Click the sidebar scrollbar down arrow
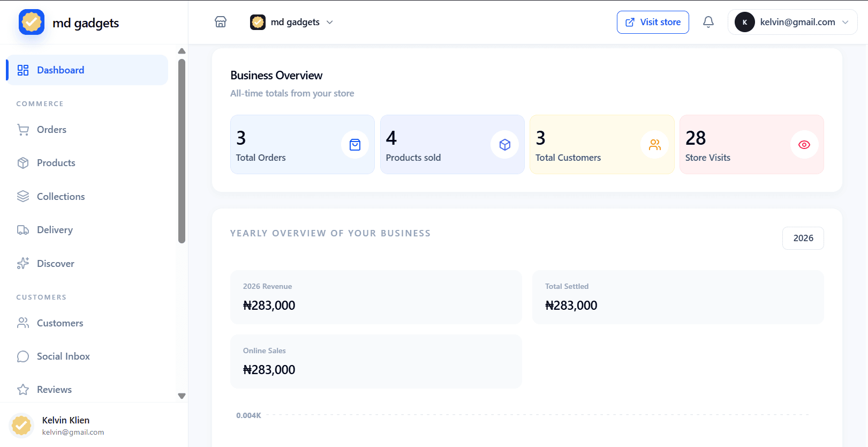Viewport: 868px width, 447px height. (182, 396)
